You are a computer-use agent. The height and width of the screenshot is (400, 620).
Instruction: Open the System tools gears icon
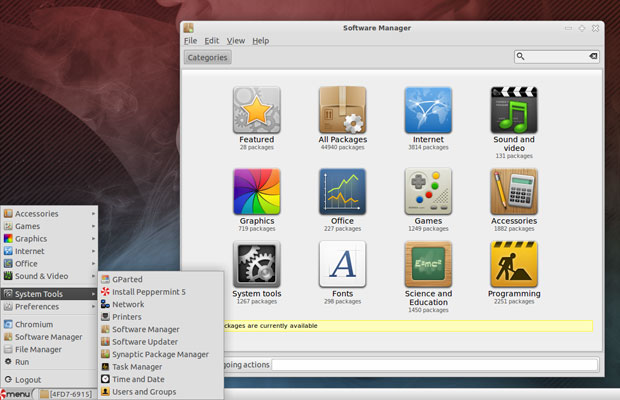pos(257,264)
